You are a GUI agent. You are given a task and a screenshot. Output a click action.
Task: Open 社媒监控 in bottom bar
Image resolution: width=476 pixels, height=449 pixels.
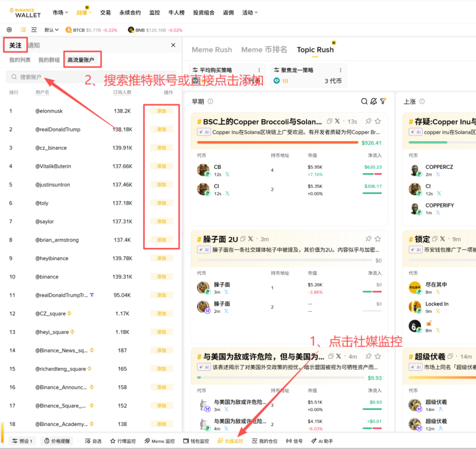(230, 441)
